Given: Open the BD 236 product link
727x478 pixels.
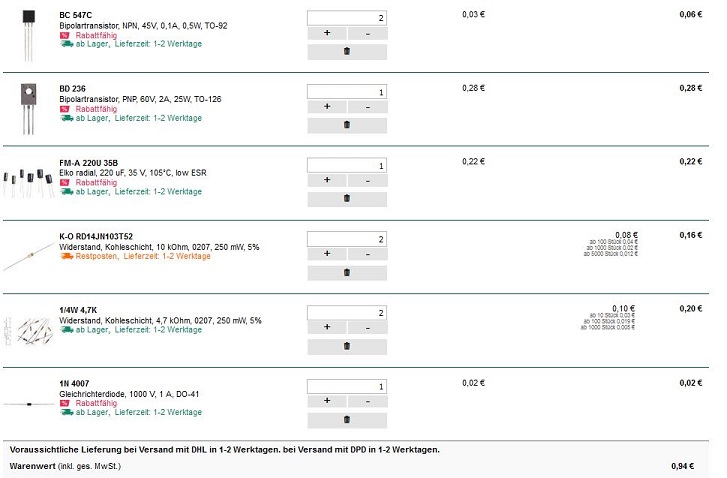Looking at the screenshot, I should (72, 88).
